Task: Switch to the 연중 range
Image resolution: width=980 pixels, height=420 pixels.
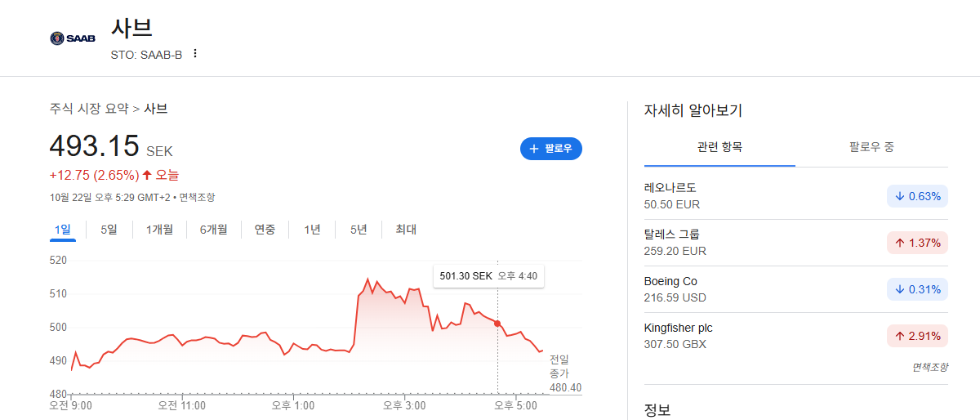Action: tap(265, 230)
